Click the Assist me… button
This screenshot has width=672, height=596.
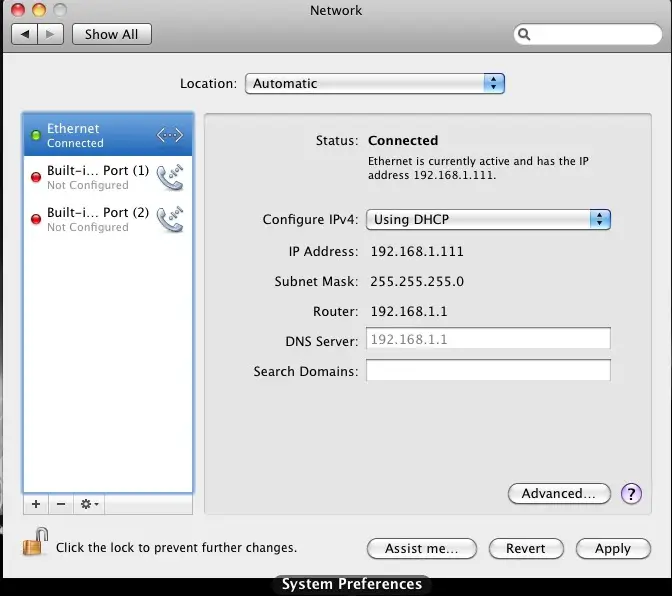tap(421, 548)
